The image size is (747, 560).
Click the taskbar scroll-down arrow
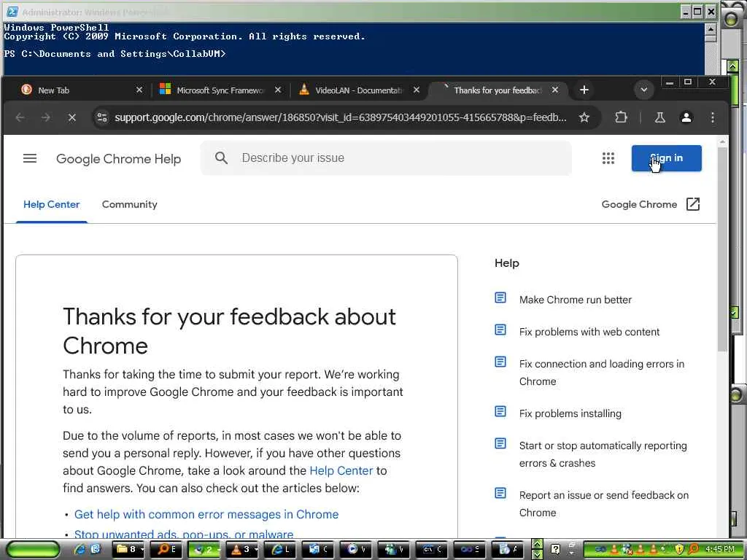click(x=537, y=554)
